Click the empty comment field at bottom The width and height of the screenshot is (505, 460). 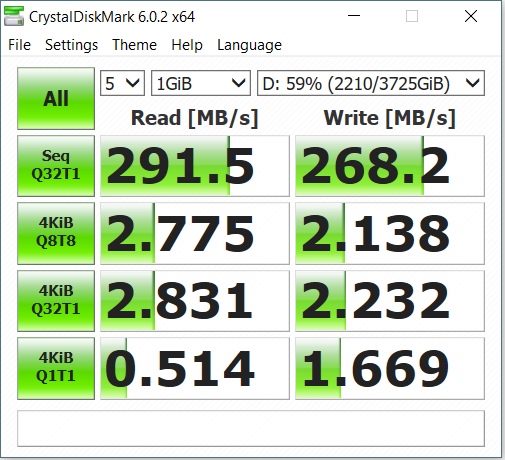tap(251, 428)
